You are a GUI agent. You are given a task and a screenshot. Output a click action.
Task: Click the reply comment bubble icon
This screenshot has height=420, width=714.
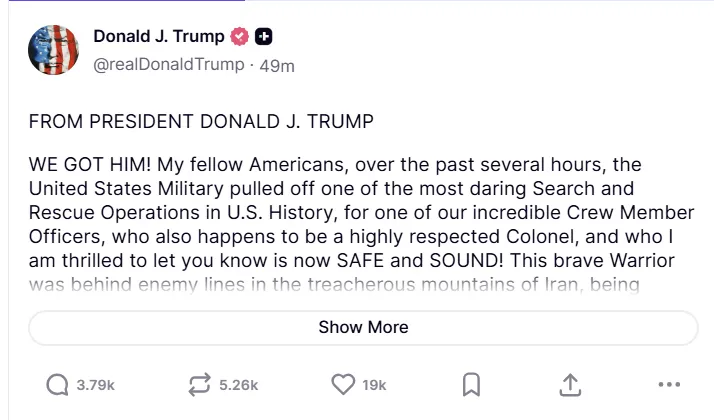(x=58, y=384)
